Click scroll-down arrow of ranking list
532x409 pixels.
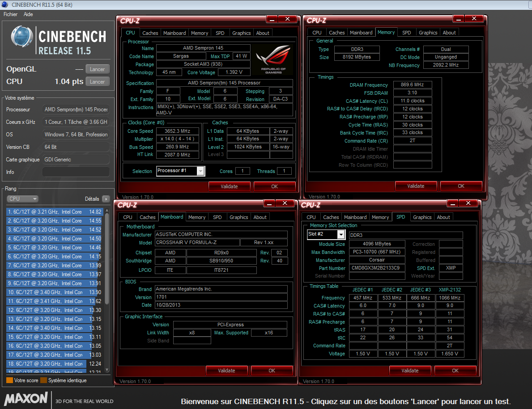tap(107, 370)
